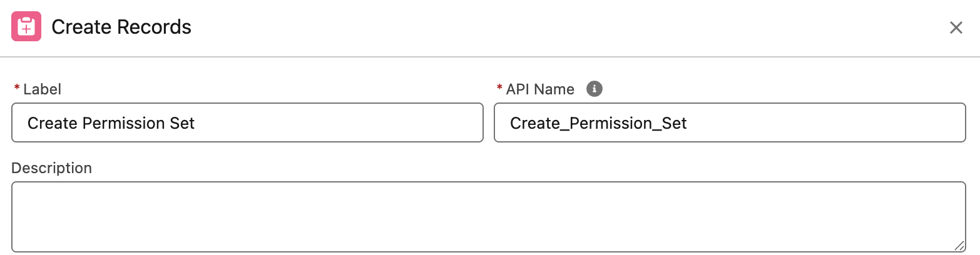Viewport: 980px width, 255px height.
Task: Click "Create_Permission_Set" text in API Name field
Action: (598, 123)
